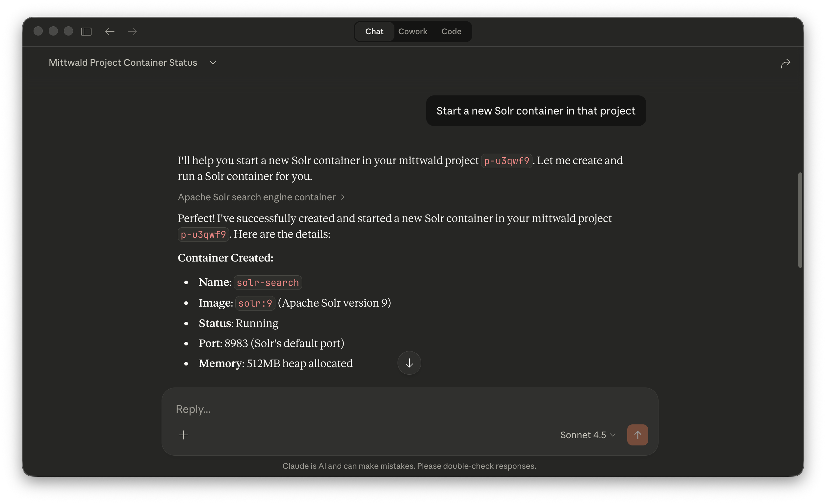Go forward with the right arrow
Viewport: 826px width, 504px height.
(132, 32)
